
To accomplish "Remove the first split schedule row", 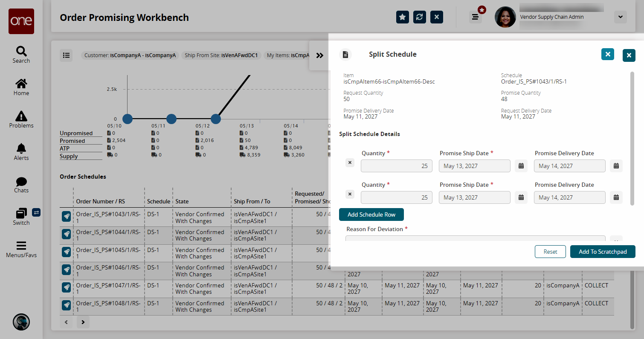I will (350, 162).
